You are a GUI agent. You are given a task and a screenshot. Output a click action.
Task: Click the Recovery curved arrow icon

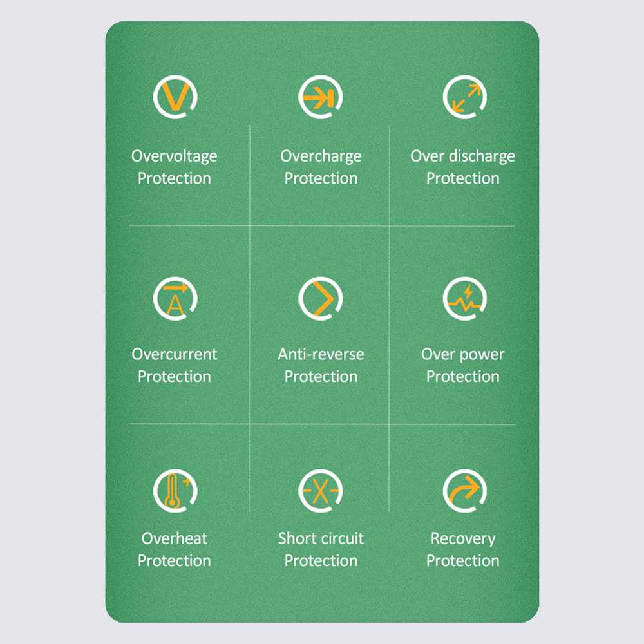click(465, 491)
